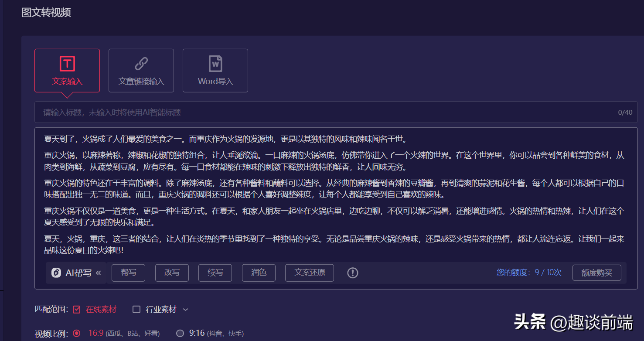Expand the 行业素材 dropdown arrow
Image resolution: width=644 pixels, height=341 pixels.
pyautogui.click(x=185, y=310)
